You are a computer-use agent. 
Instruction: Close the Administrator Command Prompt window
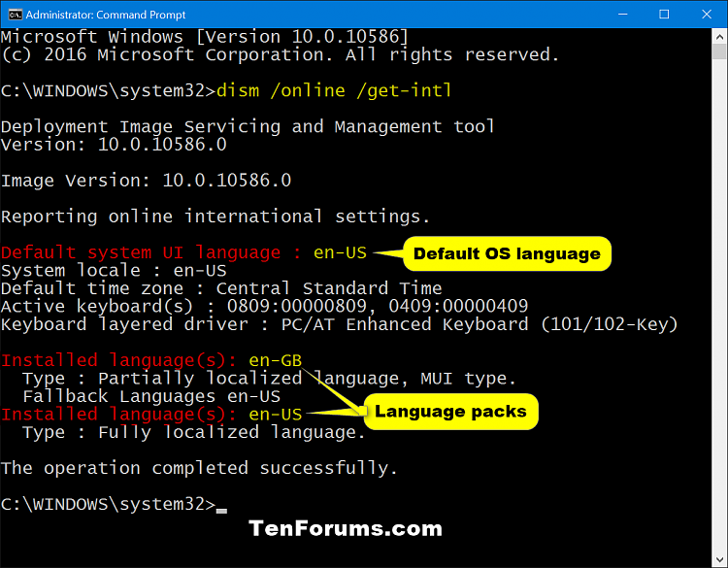coord(707,15)
